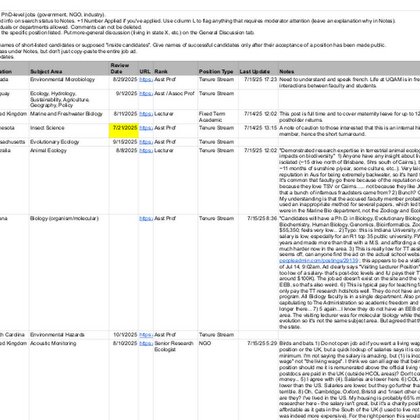Open the URL link in the Ecology, Hydrology row
Screen dimensions: 420x420
[x=146, y=94]
